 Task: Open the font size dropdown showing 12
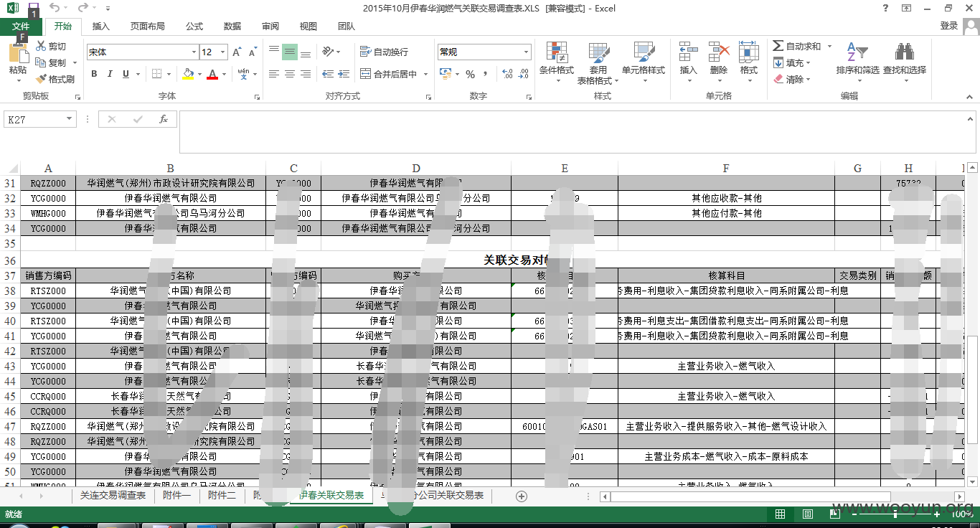click(x=223, y=52)
